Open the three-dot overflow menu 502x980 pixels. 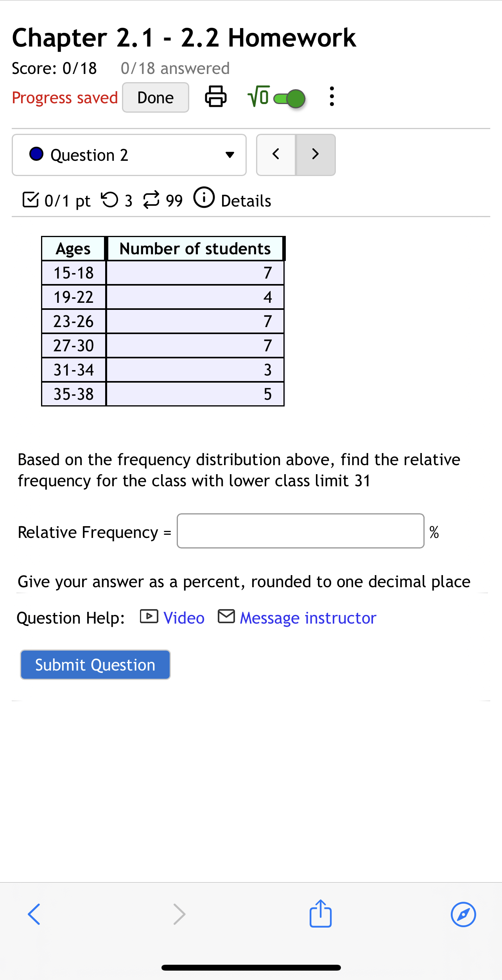coord(332,97)
